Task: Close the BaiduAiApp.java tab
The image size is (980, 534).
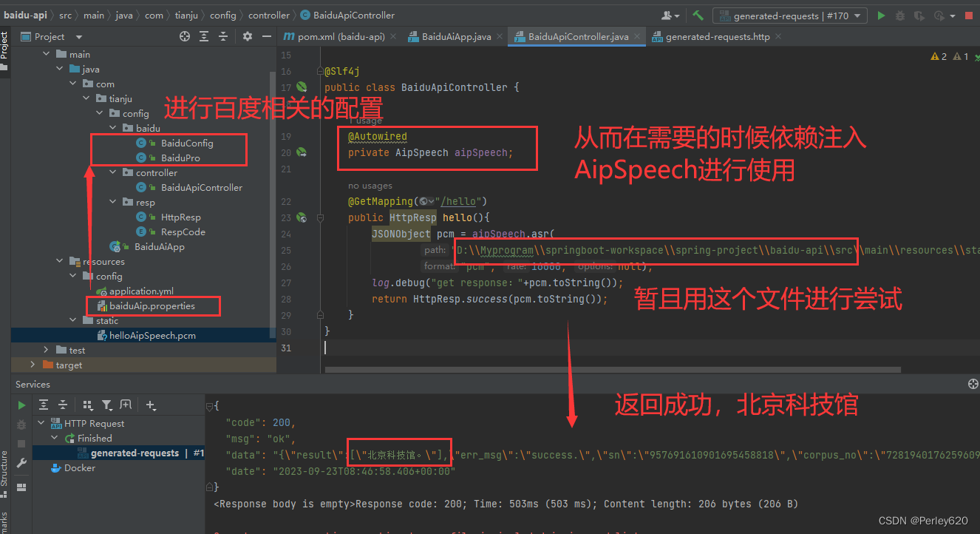Action: tap(499, 36)
